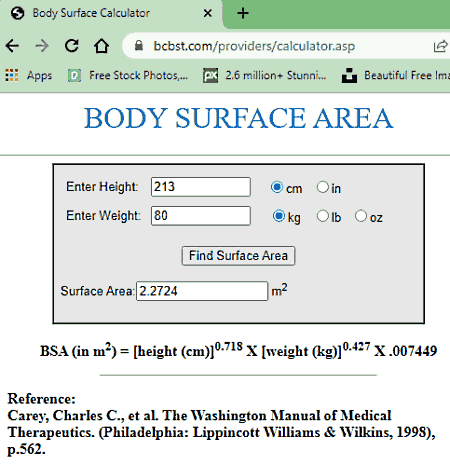Screen dimensions: 450x464
Task: Close the Body Surface Calculator tab
Action: pyautogui.click(x=208, y=13)
